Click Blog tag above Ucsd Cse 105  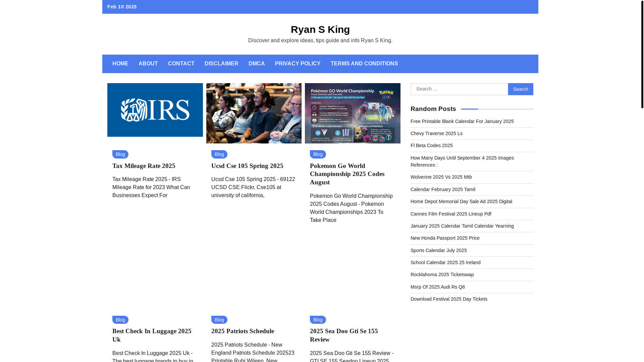[x=219, y=154]
